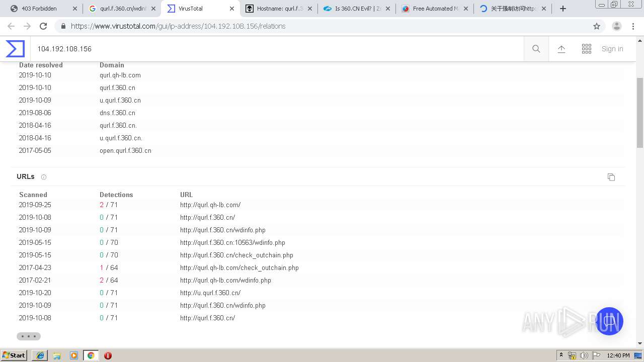Open Internet Explorer from taskbar
Image resolution: width=644 pixels, height=362 pixels.
pos(40,355)
